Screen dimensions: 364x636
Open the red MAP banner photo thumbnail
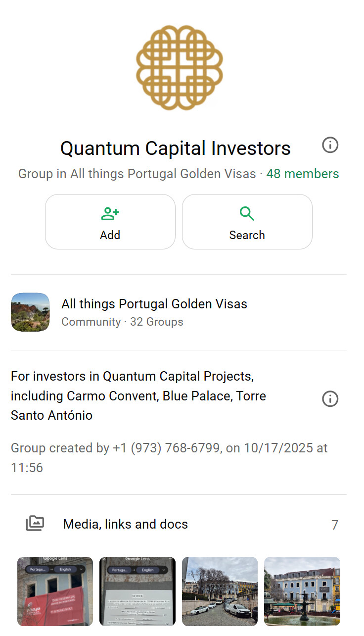(55, 591)
